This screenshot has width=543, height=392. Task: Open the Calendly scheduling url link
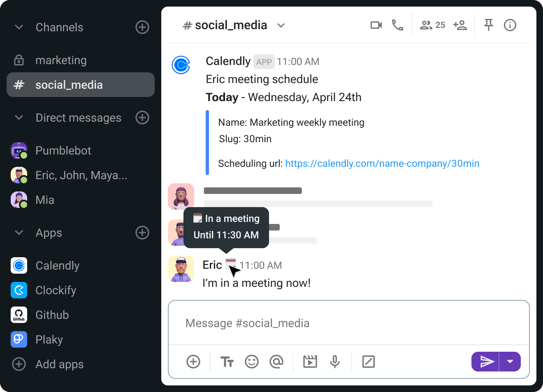[x=382, y=164]
